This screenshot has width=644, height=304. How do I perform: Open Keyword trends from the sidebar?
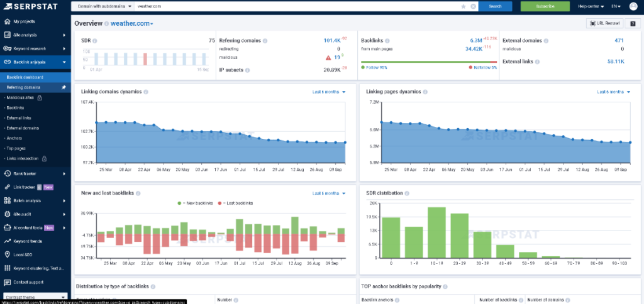28,241
